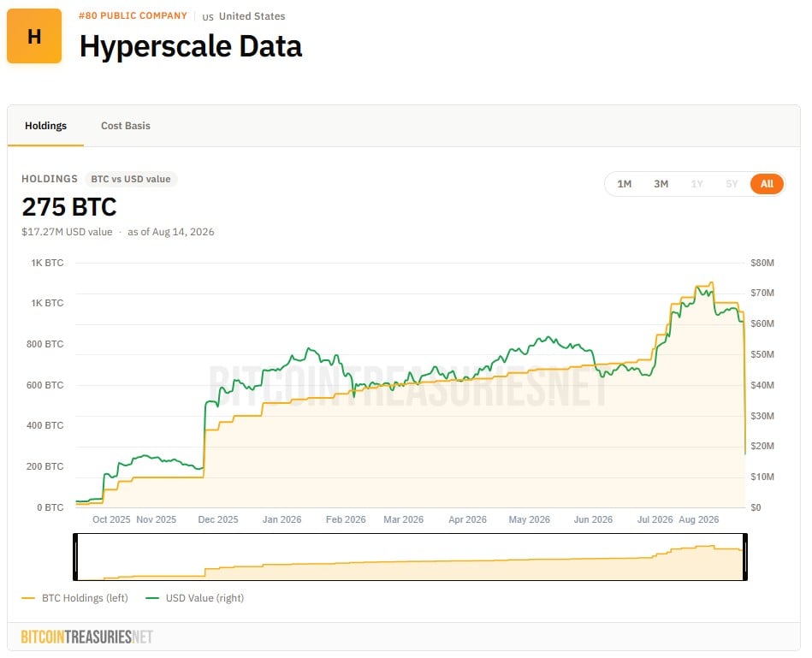Click the orange BTC Holdings legend line marker
The image size is (812, 658).
(28, 598)
